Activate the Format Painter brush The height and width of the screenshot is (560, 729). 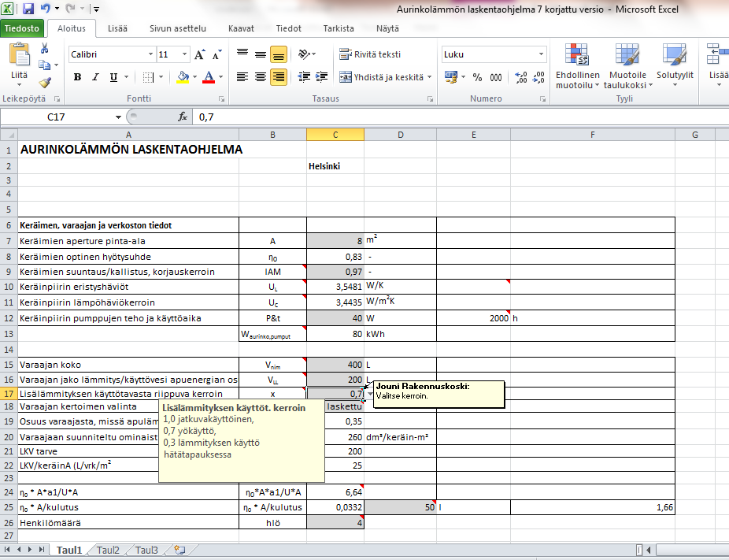tap(45, 83)
